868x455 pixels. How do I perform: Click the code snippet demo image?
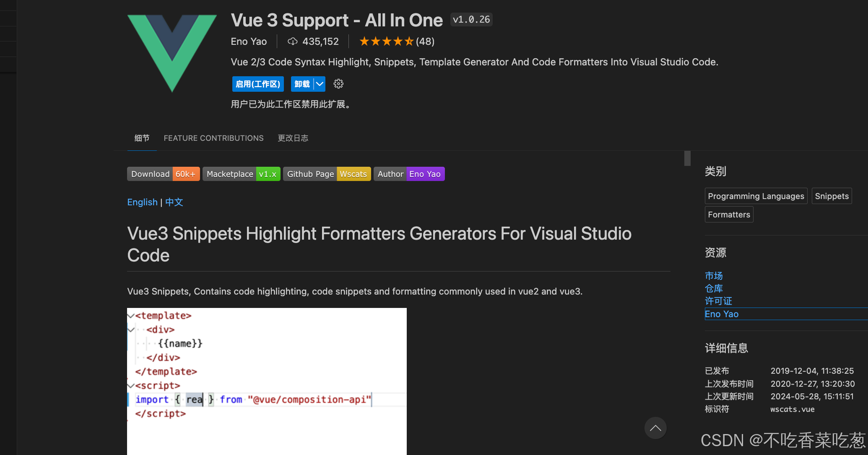[x=267, y=381]
